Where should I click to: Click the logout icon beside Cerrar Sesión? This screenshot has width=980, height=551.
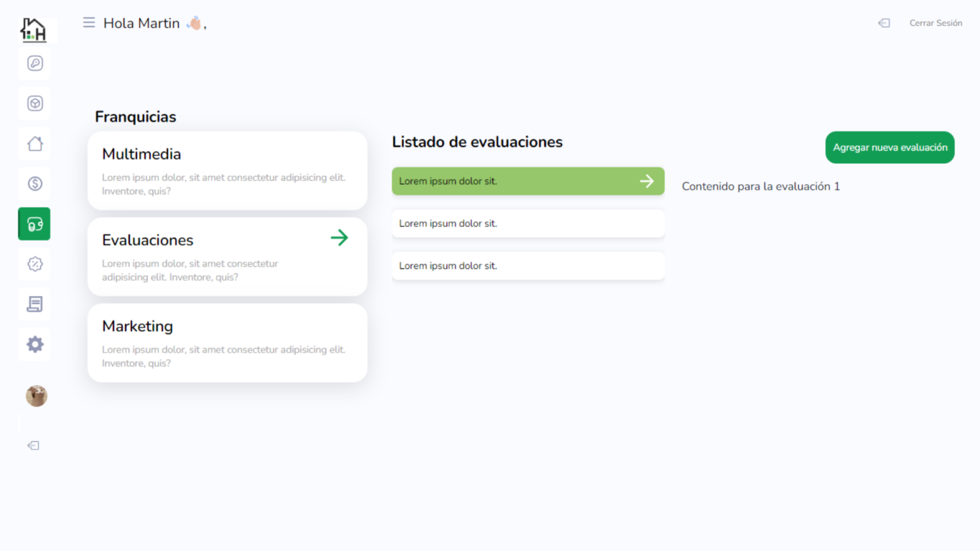pos(884,23)
